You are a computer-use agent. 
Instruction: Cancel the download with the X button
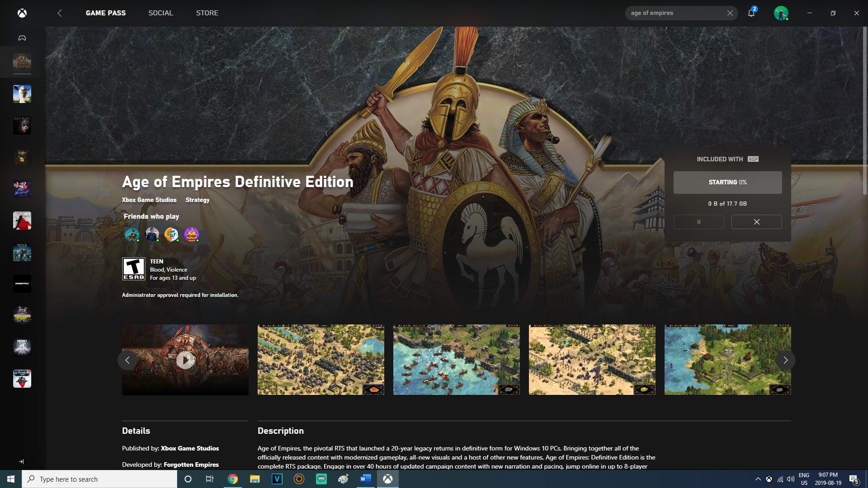click(756, 222)
